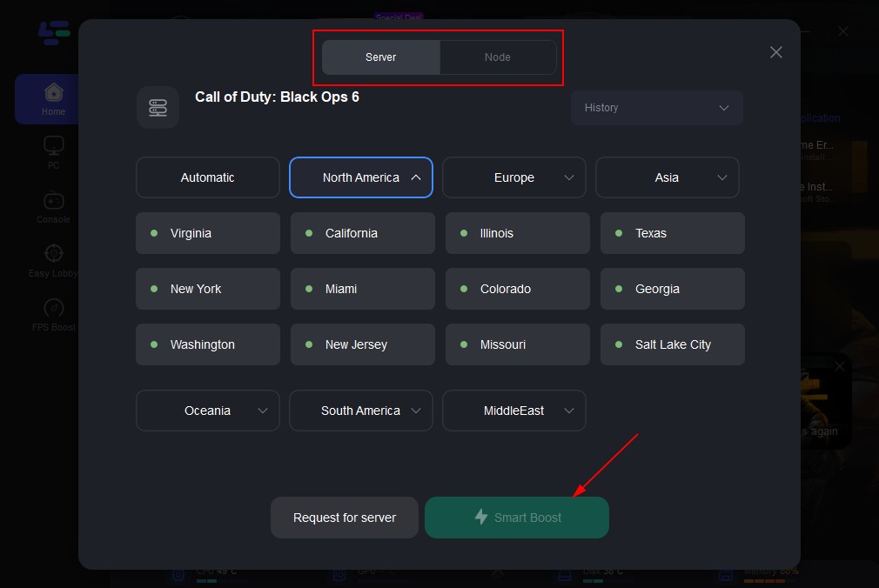Switch to the Server tab
The width and height of the screenshot is (879, 588).
(x=381, y=57)
